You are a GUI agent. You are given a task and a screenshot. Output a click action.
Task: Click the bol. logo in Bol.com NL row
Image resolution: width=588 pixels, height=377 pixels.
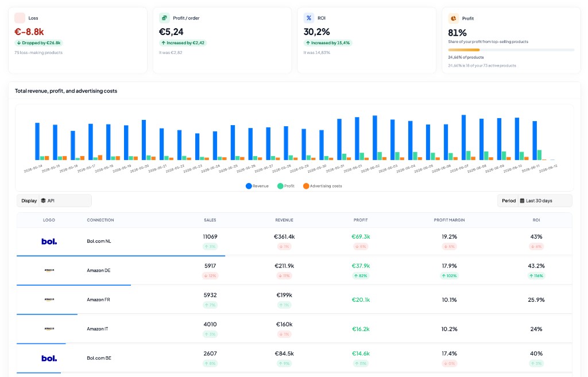click(x=49, y=242)
